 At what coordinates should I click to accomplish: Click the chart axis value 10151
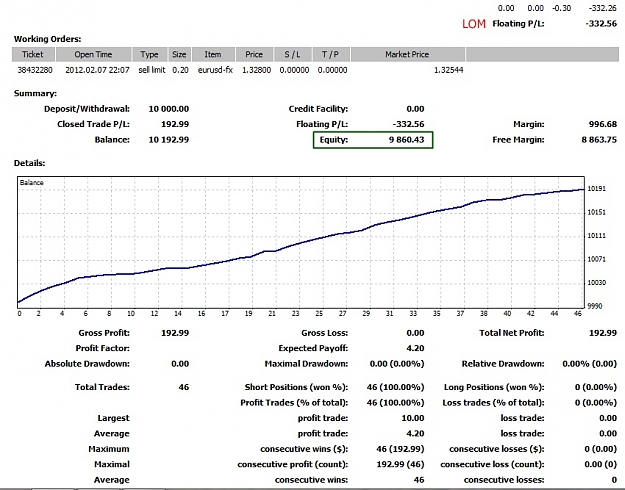pyautogui.click(x=596, y=212)
